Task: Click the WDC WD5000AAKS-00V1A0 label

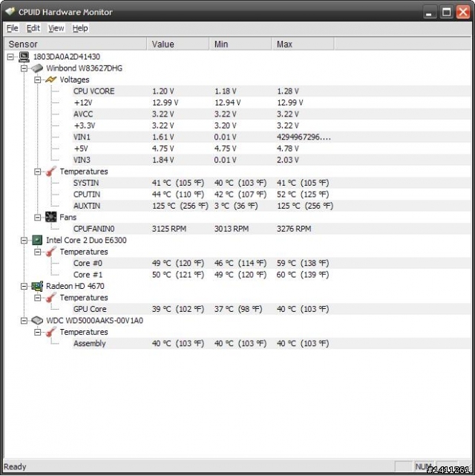Action: (95, 320)
